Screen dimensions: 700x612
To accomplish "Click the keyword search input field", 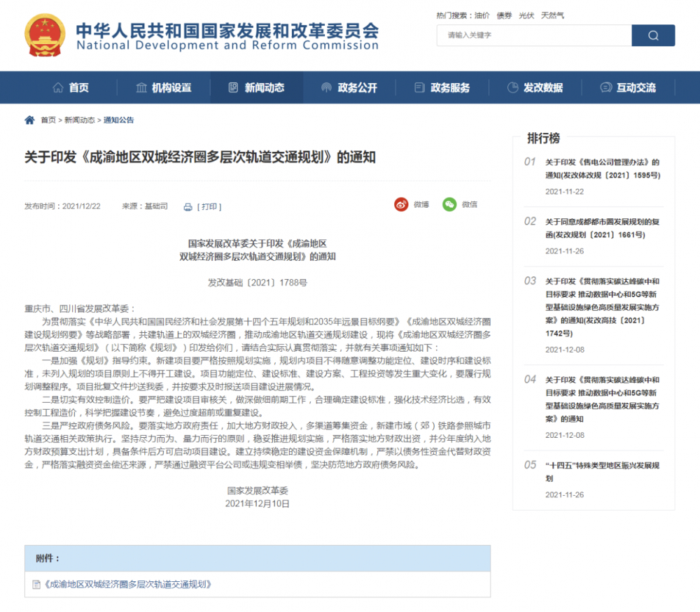I will (x=534, y=35).
